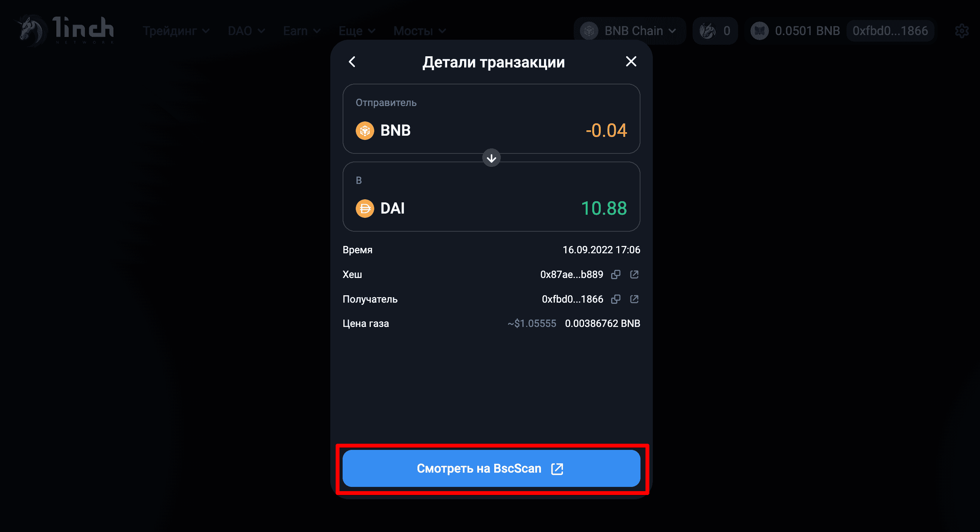The height and width of the screenshot is (532, 980).
Task: Click wallet address 0xfbd0...1866 in header
Action: pos(890,31)
